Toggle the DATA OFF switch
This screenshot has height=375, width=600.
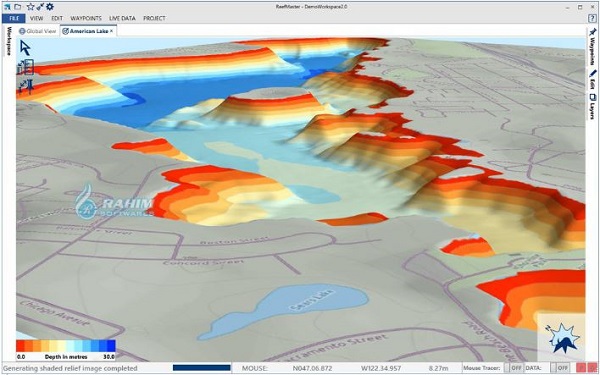(560, 368)
